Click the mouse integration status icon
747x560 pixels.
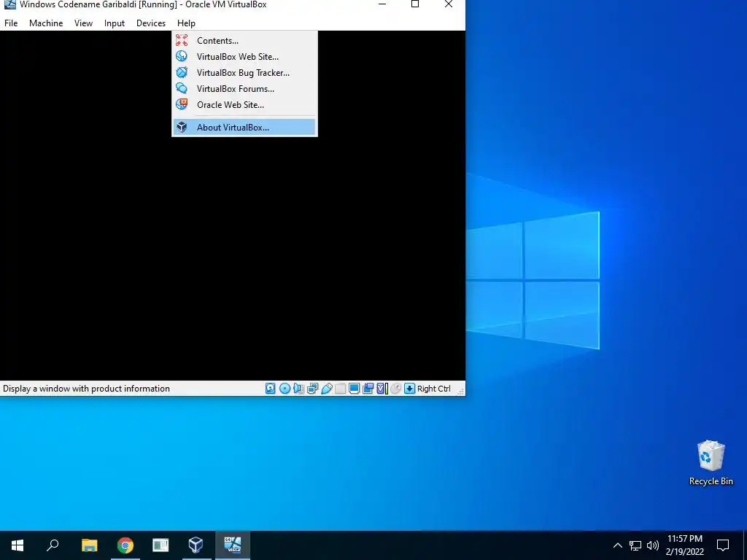click(395, 389)
